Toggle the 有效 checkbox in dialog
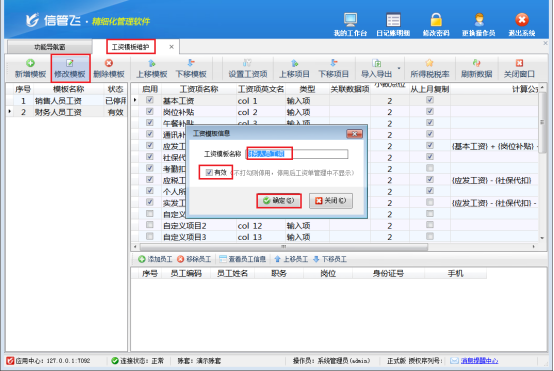 (209, 172)
